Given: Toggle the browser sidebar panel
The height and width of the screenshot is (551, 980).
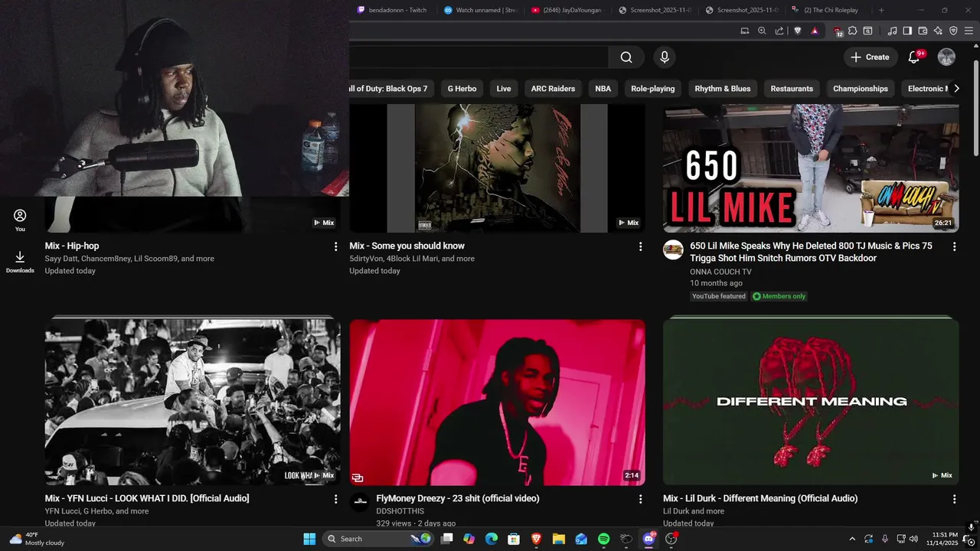Looking at the screenshot, I should tap(907, 31).
